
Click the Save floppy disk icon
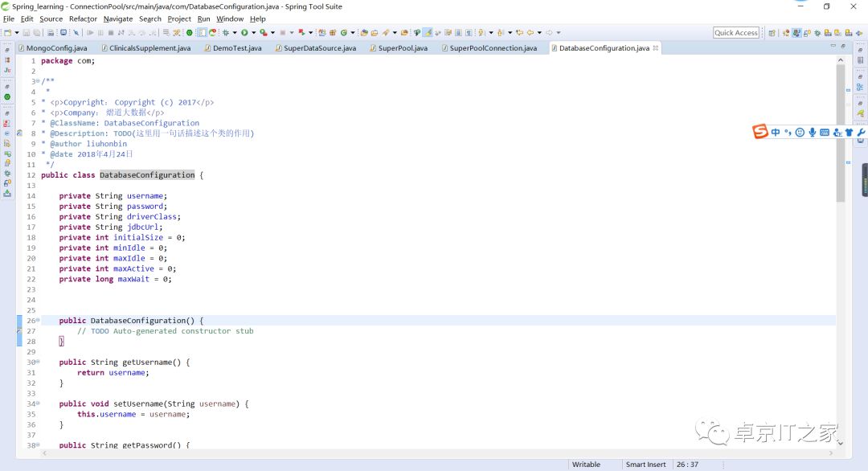(x=26, y=33)
